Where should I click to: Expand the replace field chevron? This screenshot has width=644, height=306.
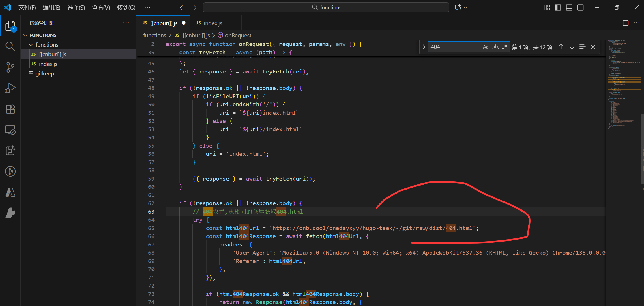click(424, 47)
